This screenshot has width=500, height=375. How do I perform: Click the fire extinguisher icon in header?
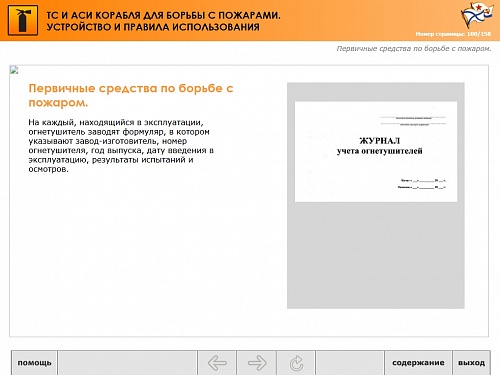[23, 20]
